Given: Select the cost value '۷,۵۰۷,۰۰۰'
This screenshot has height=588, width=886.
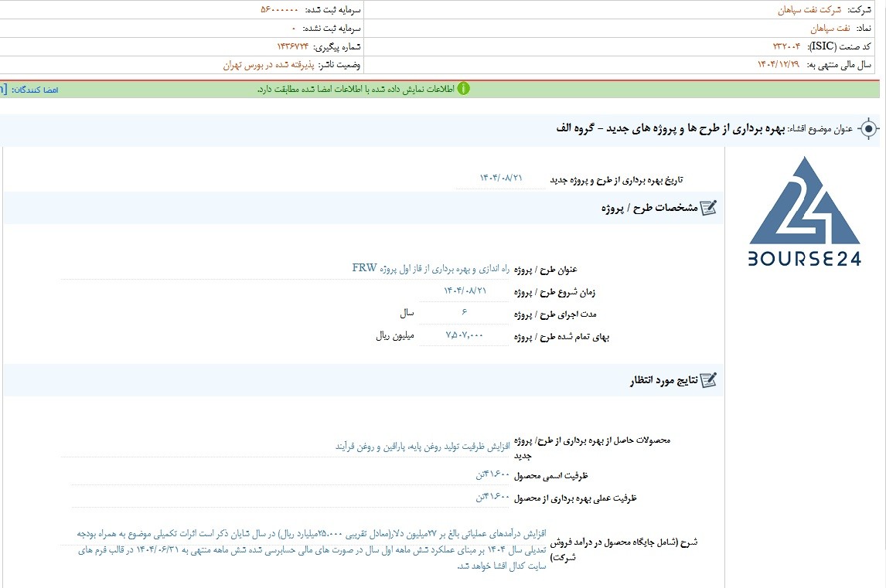Looking at the screenshot, I should coord(464,335).
